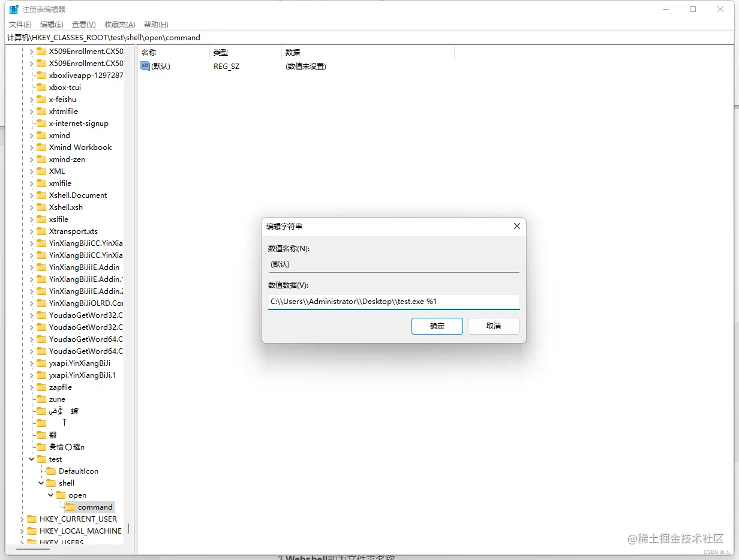Expand the HKEY_CURRENT_USER hive
The width and height of the screenshot is (739, 560).
point(22,519)
